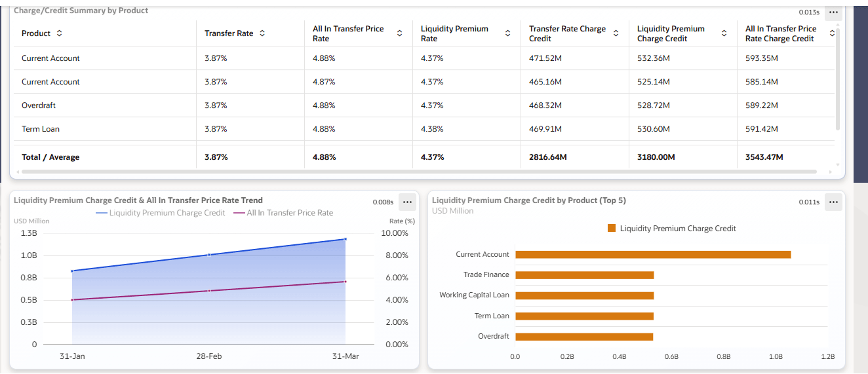Viewport: 868px width, 374px height.
Task: Click the value 530.60M
Action: coord(654,129)
